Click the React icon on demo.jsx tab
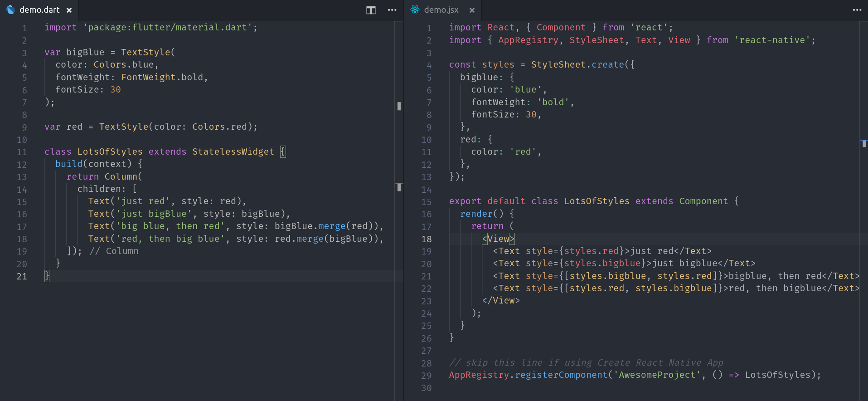This screenshot has height=401, width=868. tap(415, 10)
